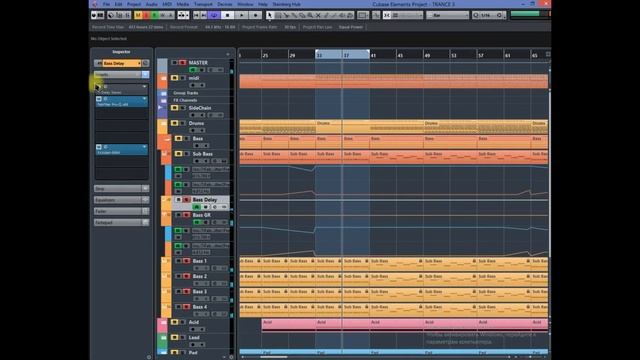This screenshot has height=360, width=640.
Task: Open the MIDI menu
Action: (x=167, y=4)
